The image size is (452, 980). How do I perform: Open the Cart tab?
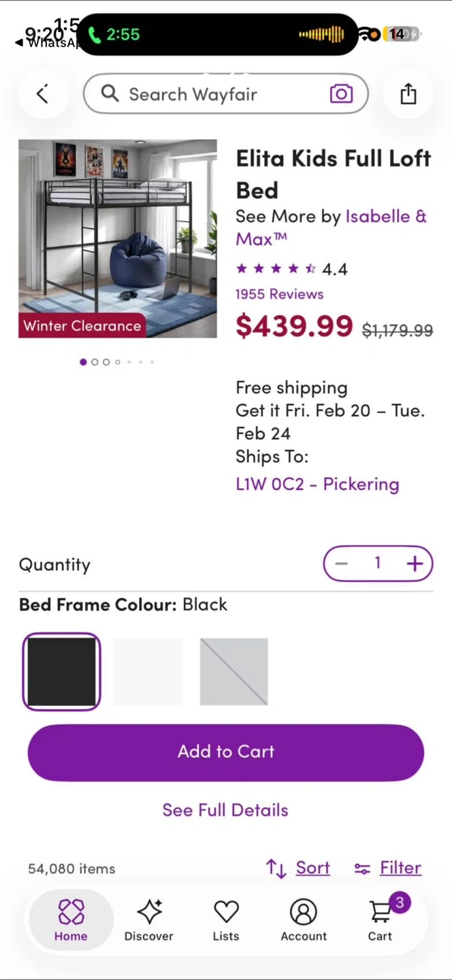coord(381,919)
